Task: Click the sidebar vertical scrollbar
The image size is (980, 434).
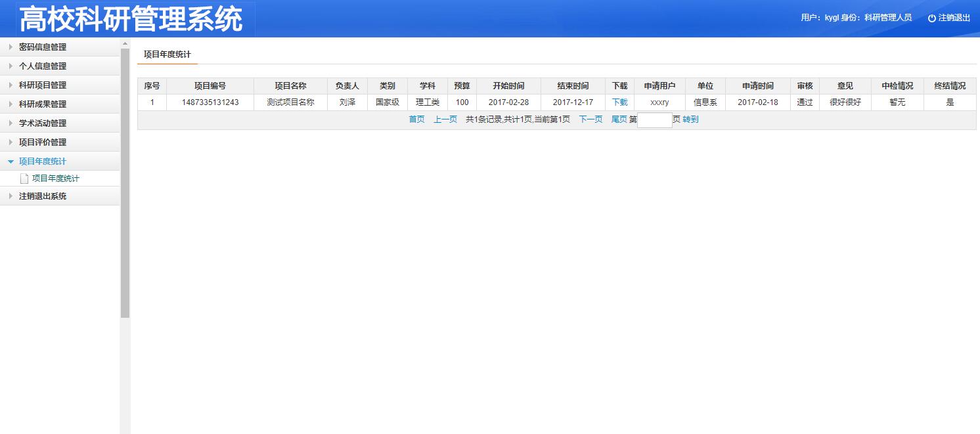Action: pos(125,184)
